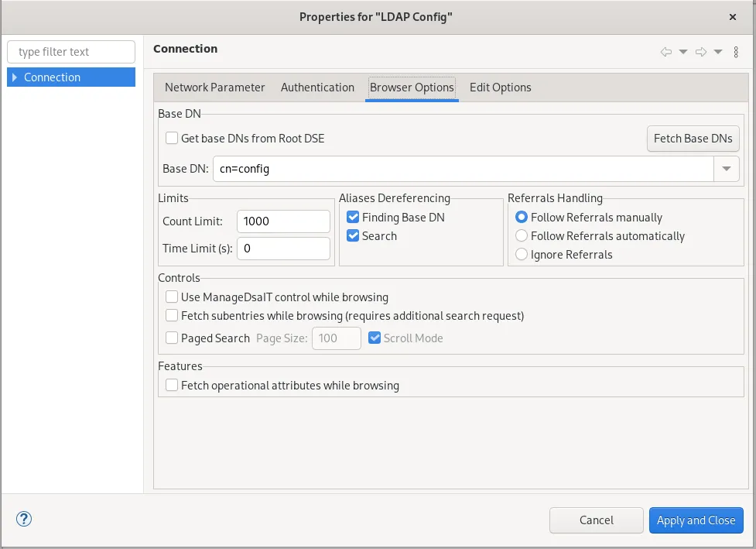Viewport: 756px width, 549px height.
Task: Click Apply and Close
Action: tap(696, 520)
